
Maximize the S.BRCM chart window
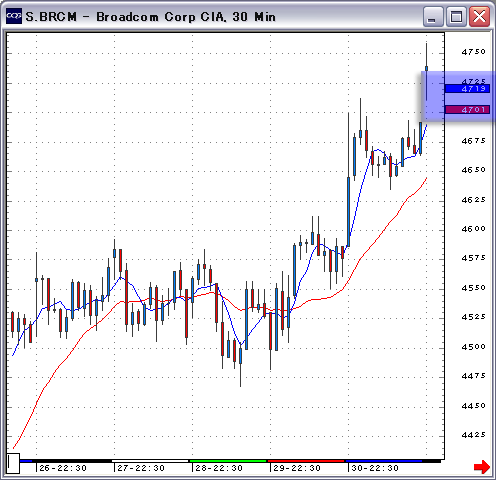point(456,16)
